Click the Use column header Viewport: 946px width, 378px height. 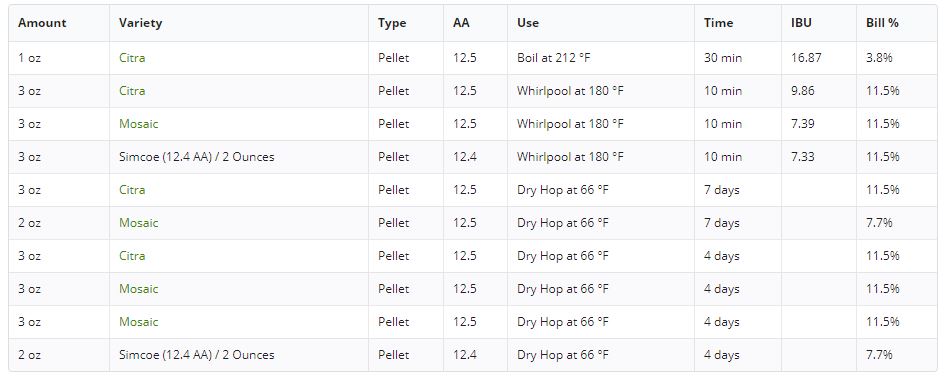pos(528,23)
